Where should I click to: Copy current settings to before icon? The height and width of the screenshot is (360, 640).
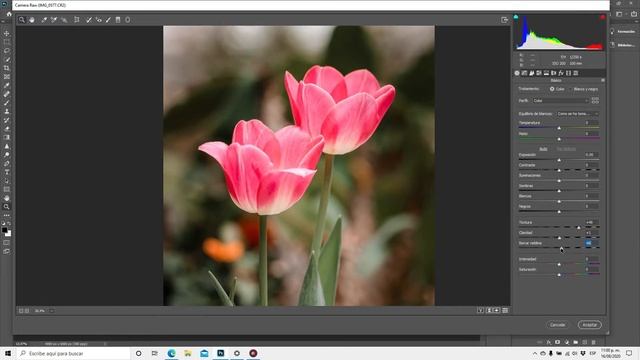tap(497, 311)
